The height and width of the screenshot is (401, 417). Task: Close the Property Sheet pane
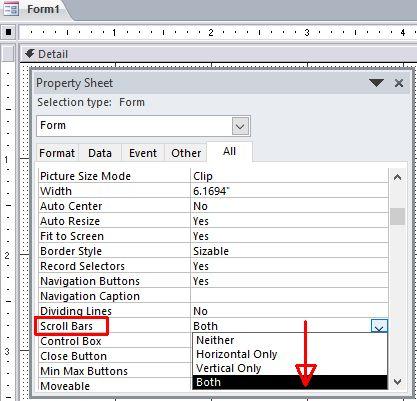click(399, 83)
